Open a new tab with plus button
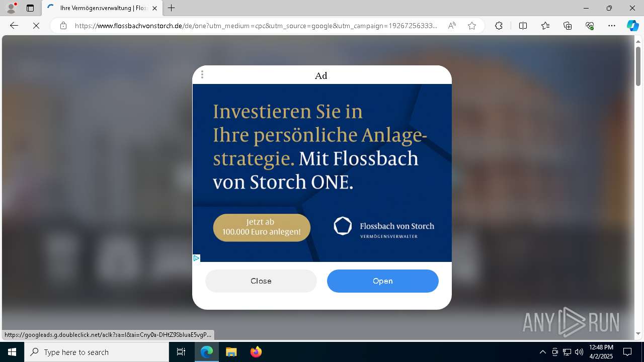This screenshot has height=362, width=644. [x=172, y=8]
